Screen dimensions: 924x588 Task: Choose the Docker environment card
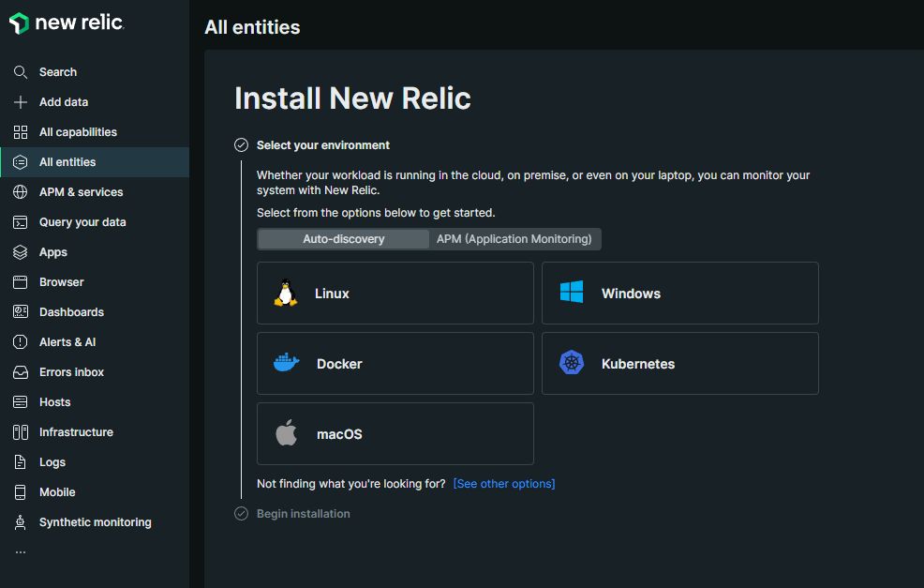(x=395, y=363)
